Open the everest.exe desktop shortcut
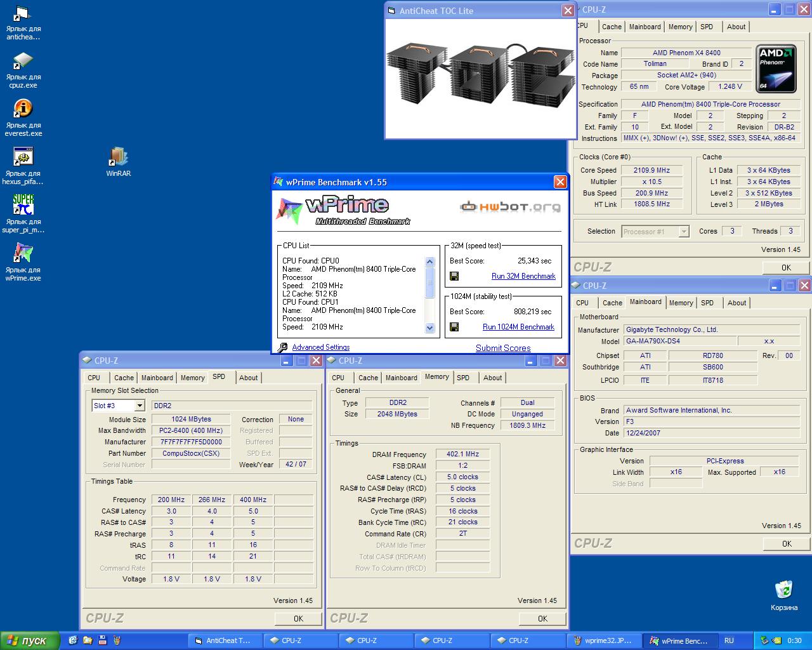The image size is (812, 650). click(x=23, y=119)
